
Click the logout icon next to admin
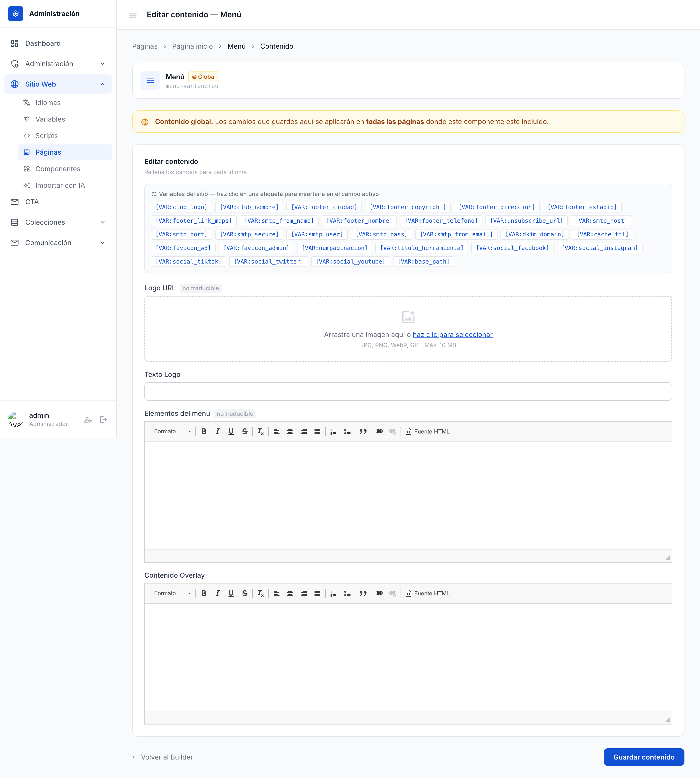(x=104, y=419)
